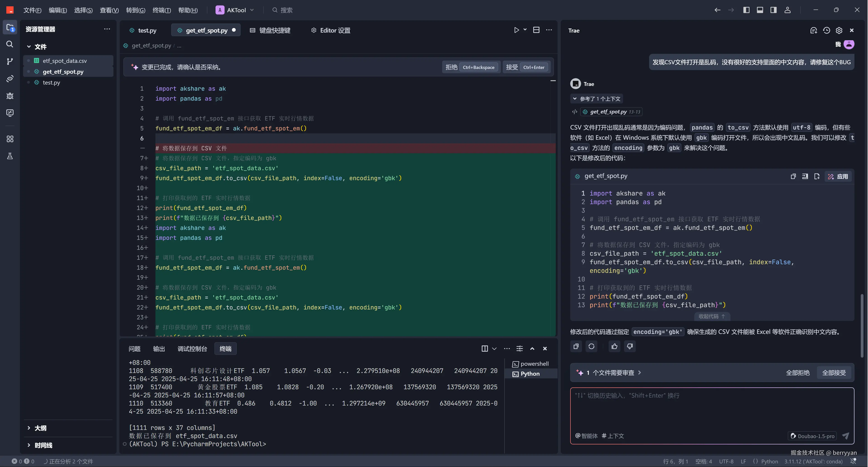868x467 pixels.
Task: Click the Trae chat input box
Action: [711, 409]
